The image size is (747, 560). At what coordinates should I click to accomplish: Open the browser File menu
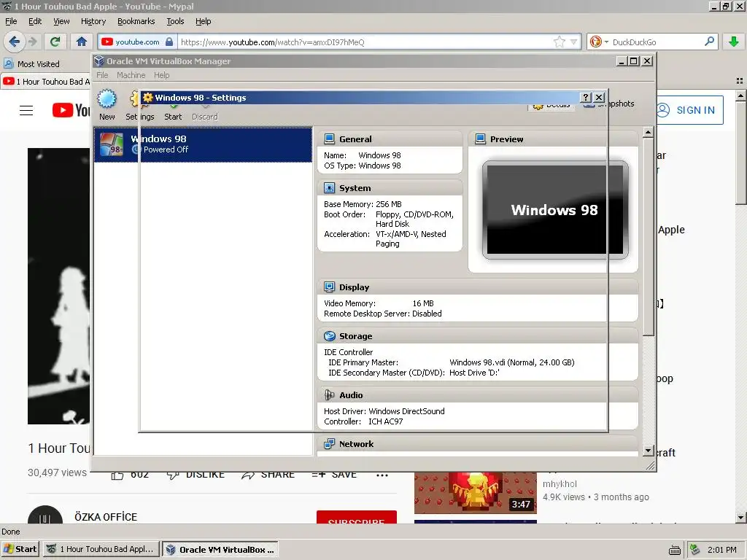click(11, 21)
